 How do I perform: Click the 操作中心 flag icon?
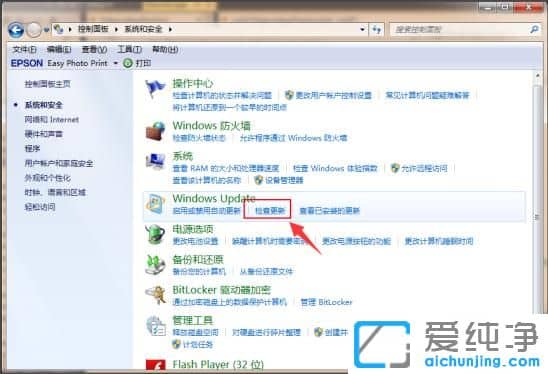pyautogui.click(x=155, y=88)
